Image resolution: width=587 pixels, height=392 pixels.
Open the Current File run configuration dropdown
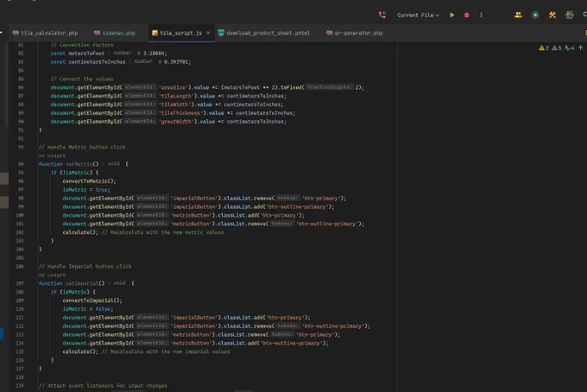click(418, 16)
